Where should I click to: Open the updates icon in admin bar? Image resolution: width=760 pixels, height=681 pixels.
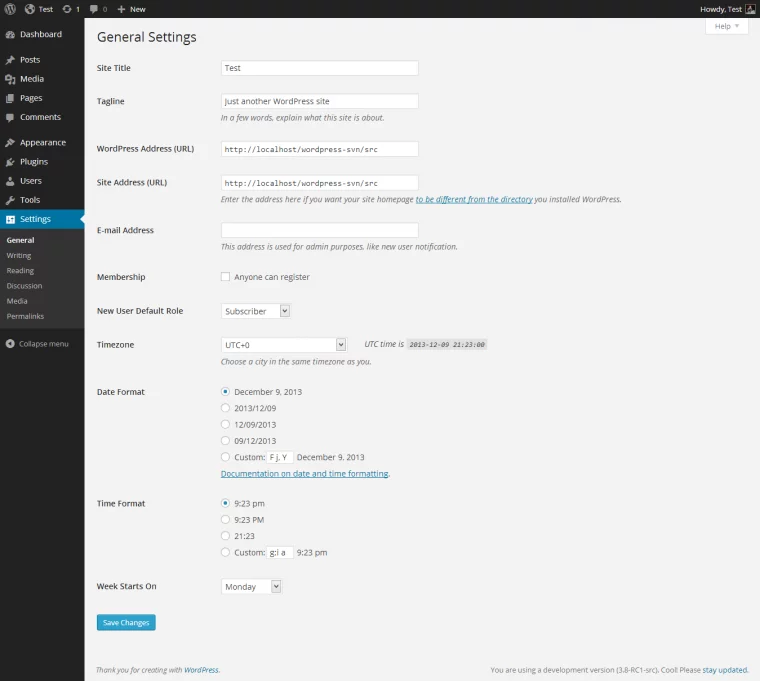tap(67, 9)
